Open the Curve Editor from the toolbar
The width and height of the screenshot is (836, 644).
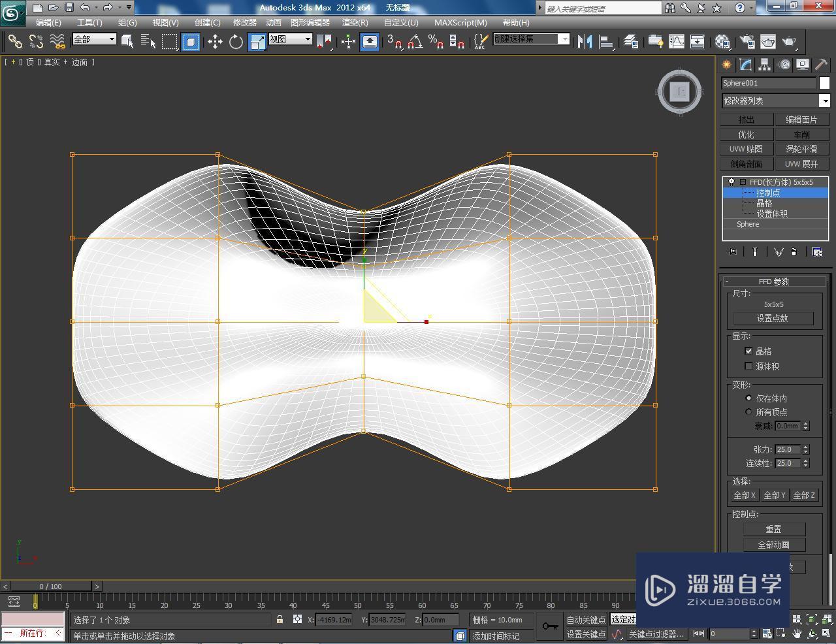(x=677, y=41)
